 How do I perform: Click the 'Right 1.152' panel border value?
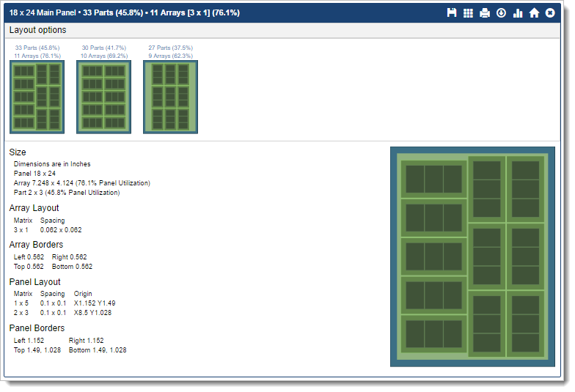tap(87, 340)
